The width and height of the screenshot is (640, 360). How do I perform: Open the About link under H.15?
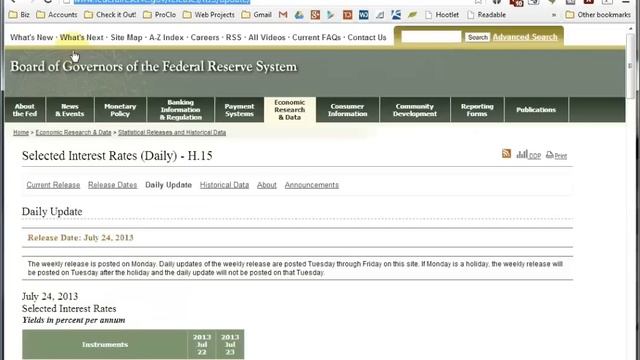point(267,185)
